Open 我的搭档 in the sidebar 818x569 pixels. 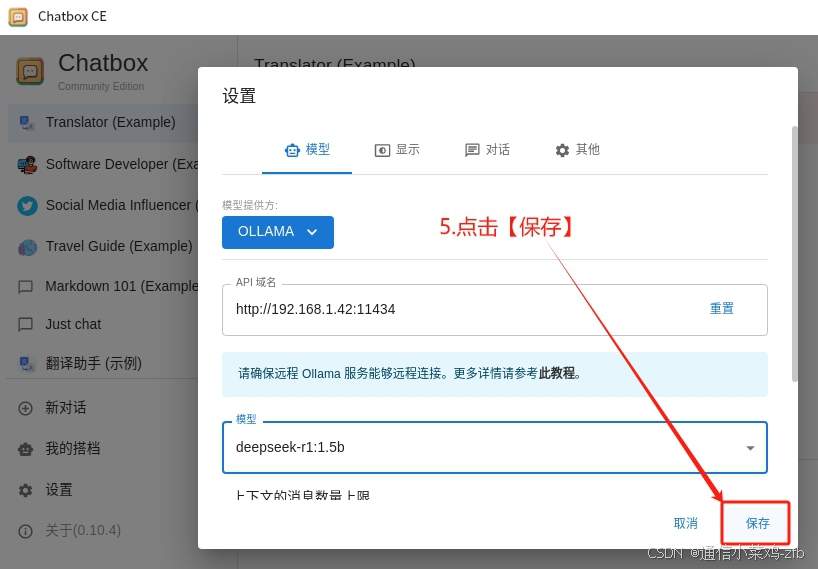103,449
